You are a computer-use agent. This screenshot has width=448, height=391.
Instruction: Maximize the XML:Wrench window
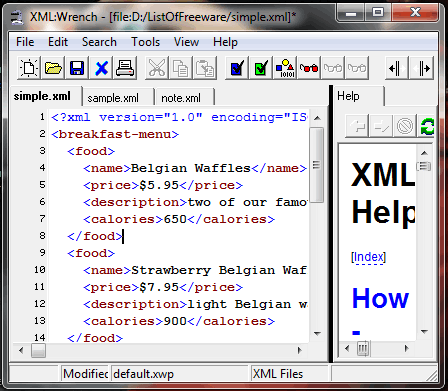tap(377, 13)
